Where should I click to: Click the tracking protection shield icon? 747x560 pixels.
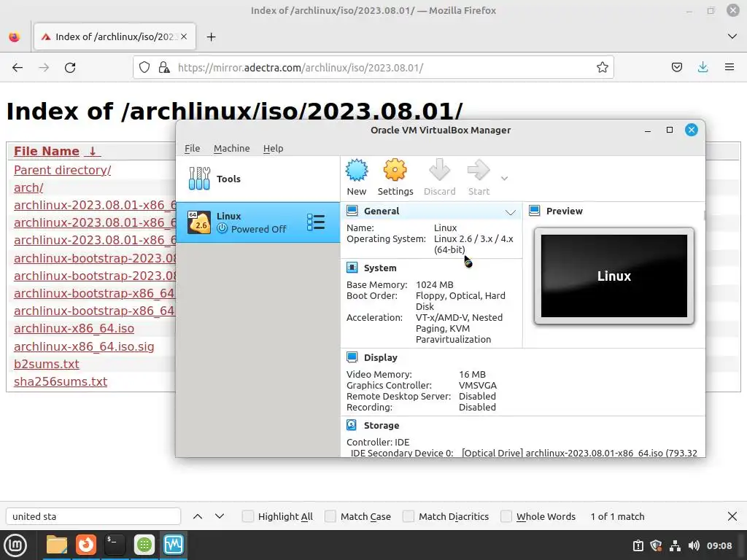pyautogui.click(x=144, y=68)
